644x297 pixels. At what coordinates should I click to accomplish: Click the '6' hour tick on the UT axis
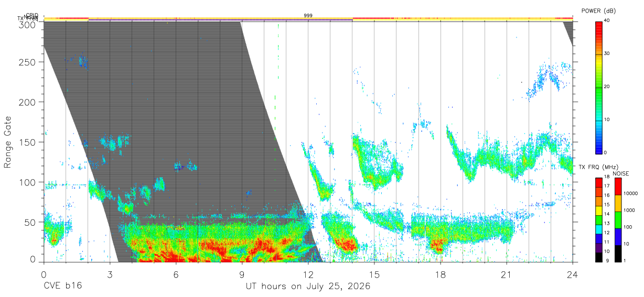point(176,274)
